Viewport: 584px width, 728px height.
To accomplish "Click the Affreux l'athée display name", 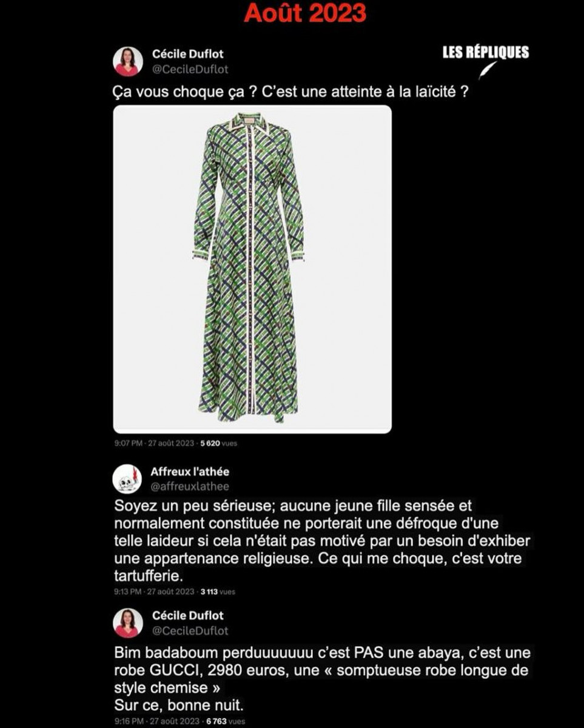I will 190,471.
